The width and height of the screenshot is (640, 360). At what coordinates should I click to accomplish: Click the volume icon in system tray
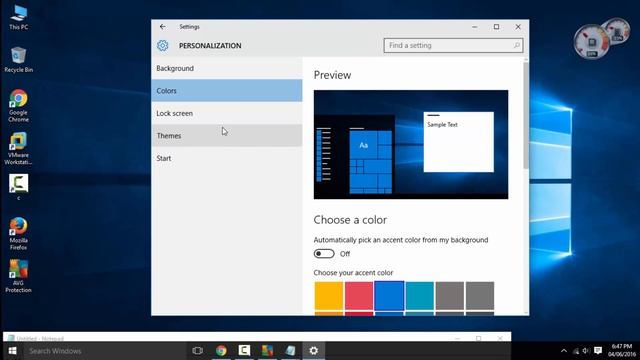(586, 351)
